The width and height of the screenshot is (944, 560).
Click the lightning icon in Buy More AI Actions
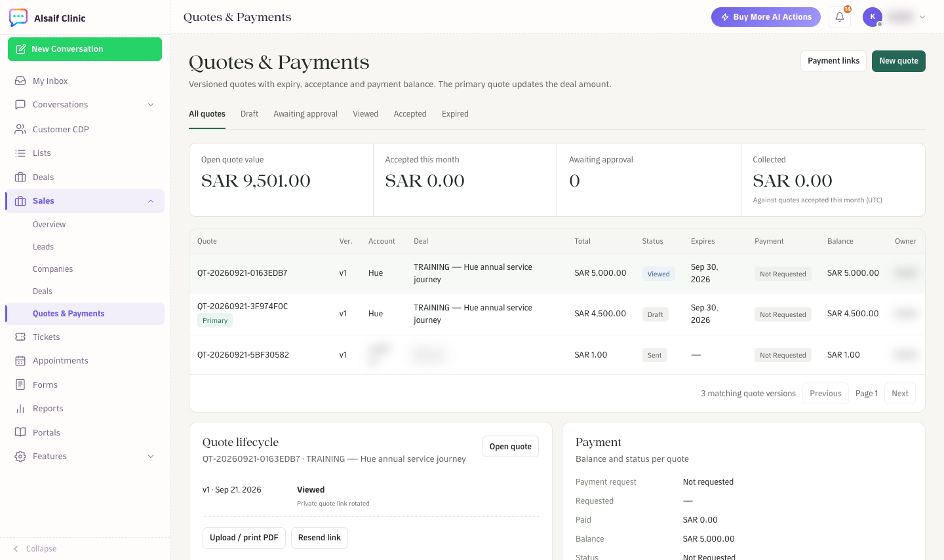coord(725,17)
